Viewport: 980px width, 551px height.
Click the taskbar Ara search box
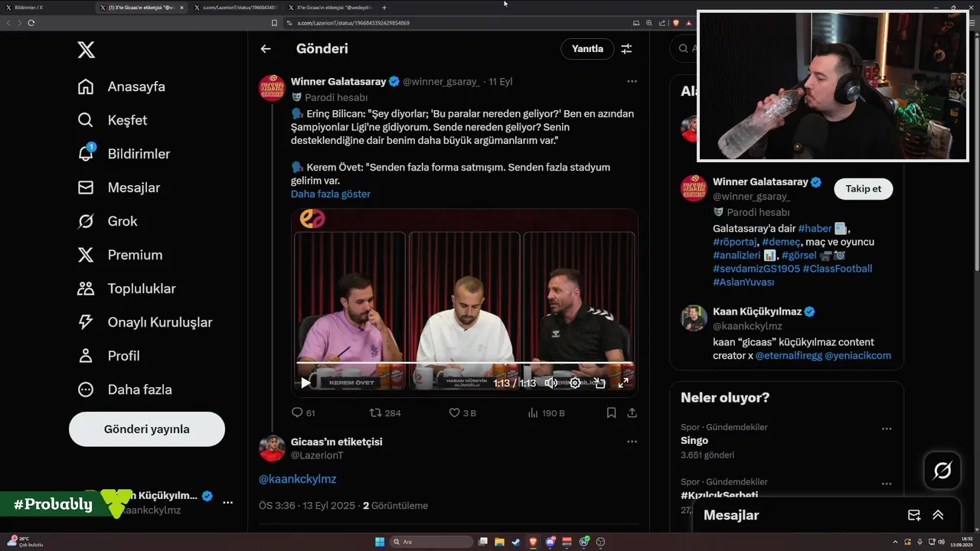coord(431,542)
